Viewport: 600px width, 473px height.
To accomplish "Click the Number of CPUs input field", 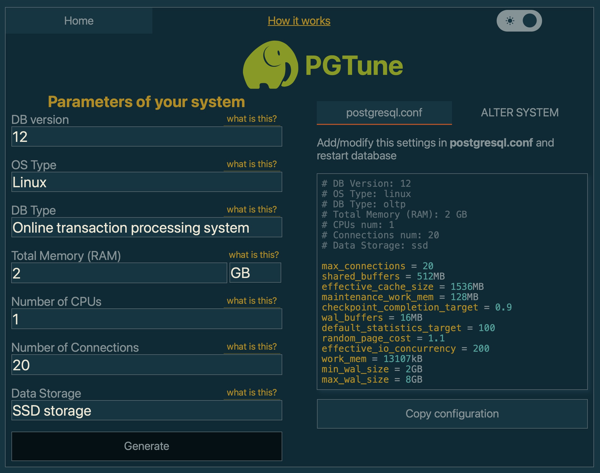I will pyautogui.click(x=147, y=319).
